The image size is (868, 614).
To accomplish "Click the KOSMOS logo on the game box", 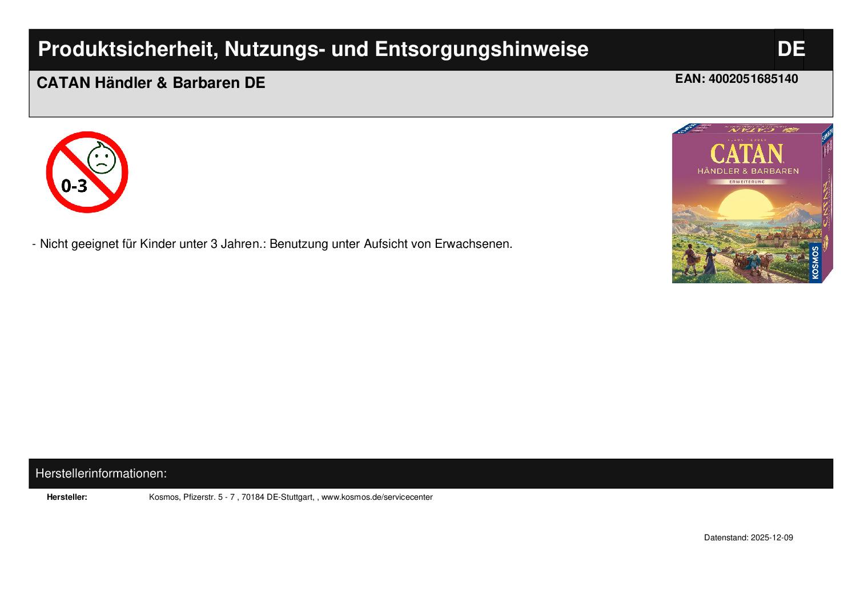I will (815, 262).
